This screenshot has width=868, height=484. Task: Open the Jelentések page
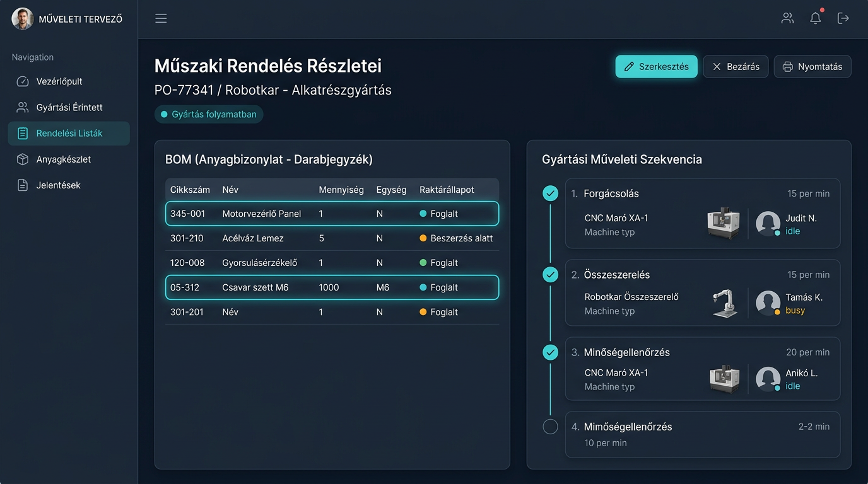(69, 185)
